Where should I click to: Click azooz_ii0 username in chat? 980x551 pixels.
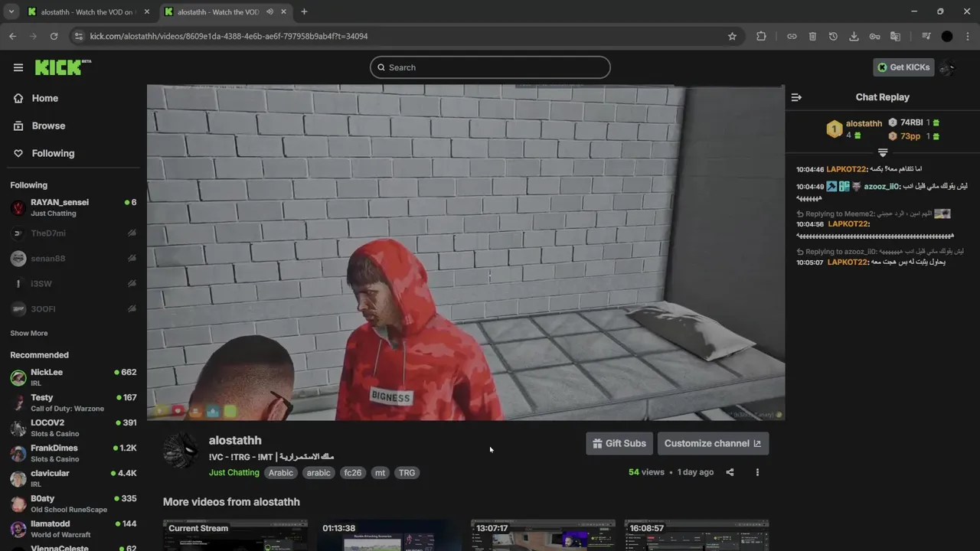pyautogui.click(x=882, y=186)
